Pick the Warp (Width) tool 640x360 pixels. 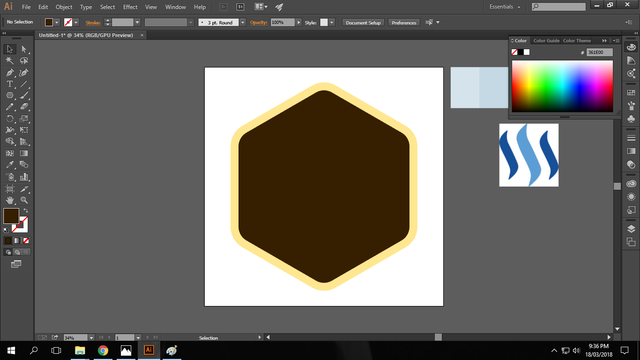(9, 130)
